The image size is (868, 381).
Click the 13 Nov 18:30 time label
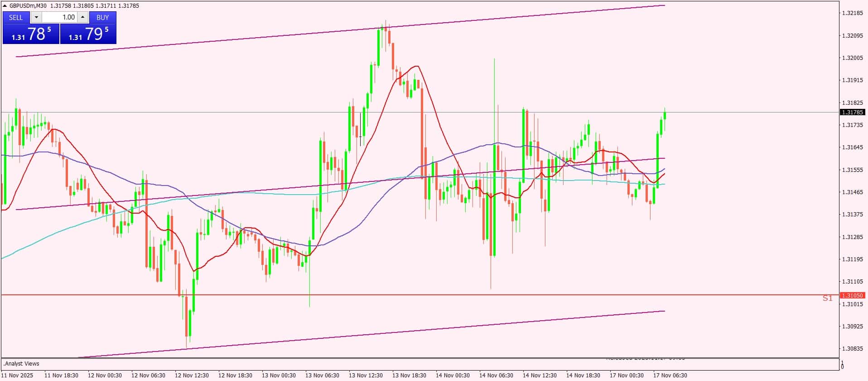pos(409,376)
